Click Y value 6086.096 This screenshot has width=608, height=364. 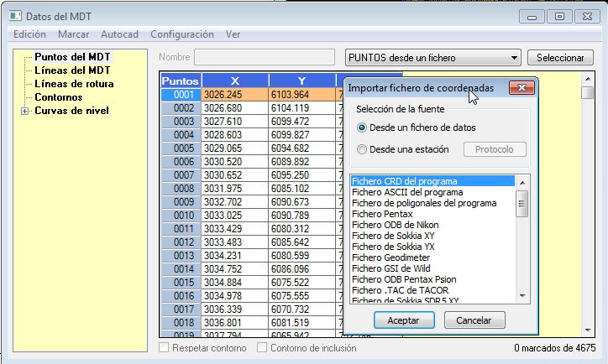click(x=301, y=269)
